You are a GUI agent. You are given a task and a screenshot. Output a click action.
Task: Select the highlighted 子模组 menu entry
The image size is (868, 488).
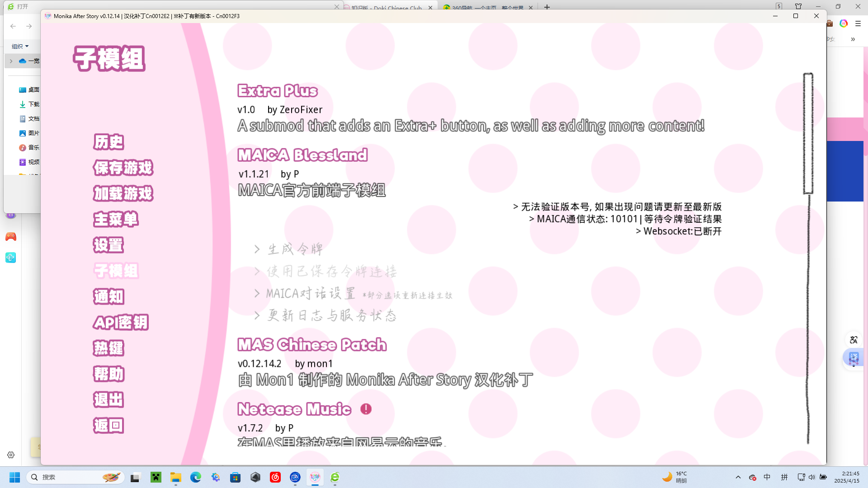click(116, 271)
